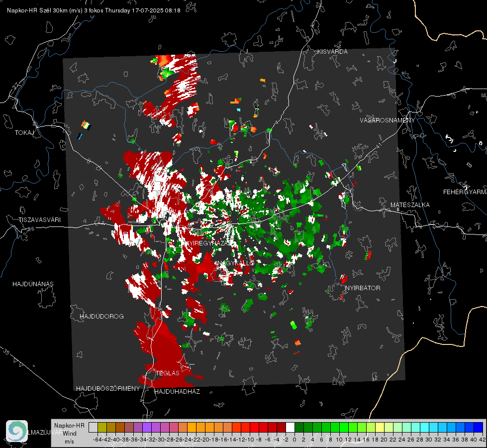Click road number 36 label near Tiszavasvári
487x448 pixels.
(31, 229)
